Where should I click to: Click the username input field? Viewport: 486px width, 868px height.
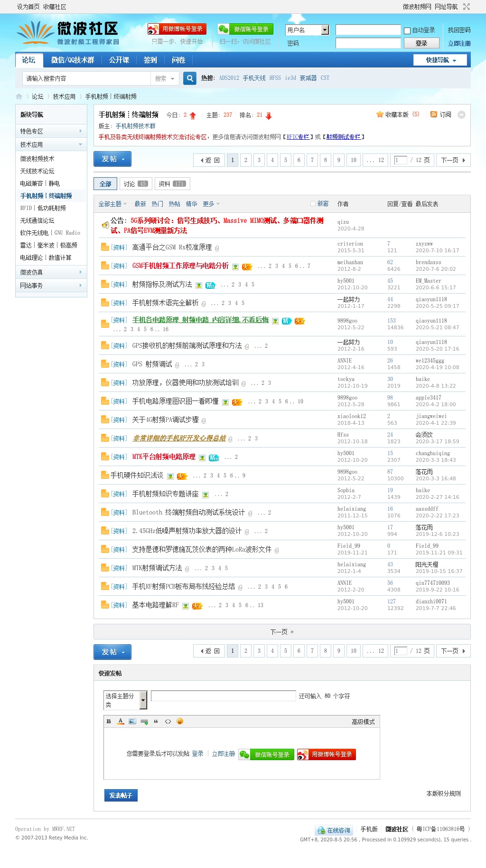click(368, 30)
